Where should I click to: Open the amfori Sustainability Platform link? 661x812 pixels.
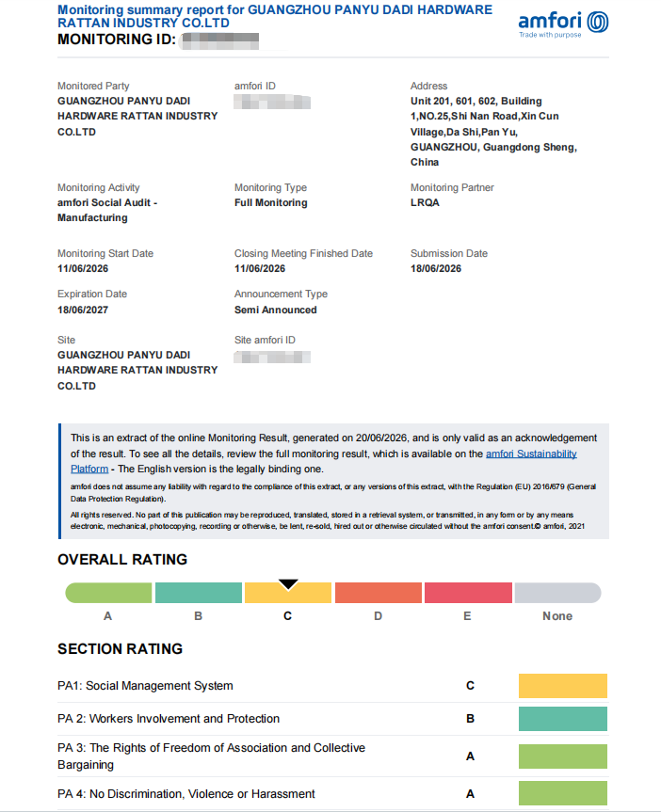tap(531, 454)
